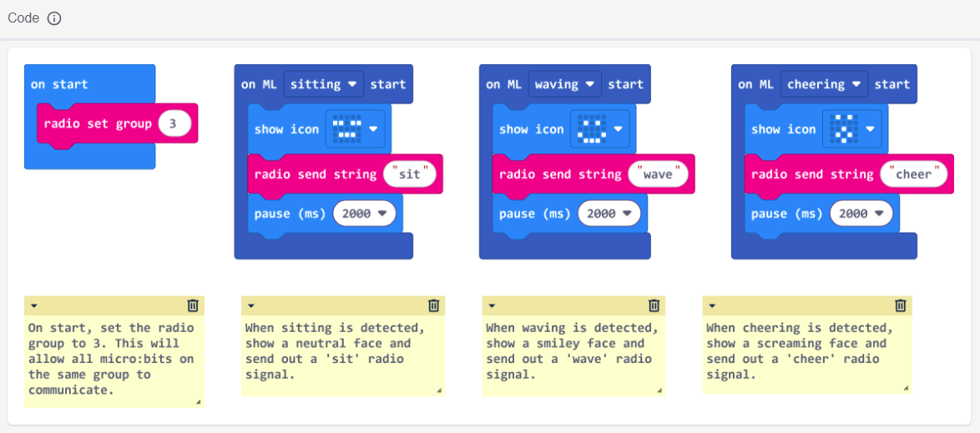980x433 pixels.
Task: Edit the "sit" radio string field
Action: (410, 174)
